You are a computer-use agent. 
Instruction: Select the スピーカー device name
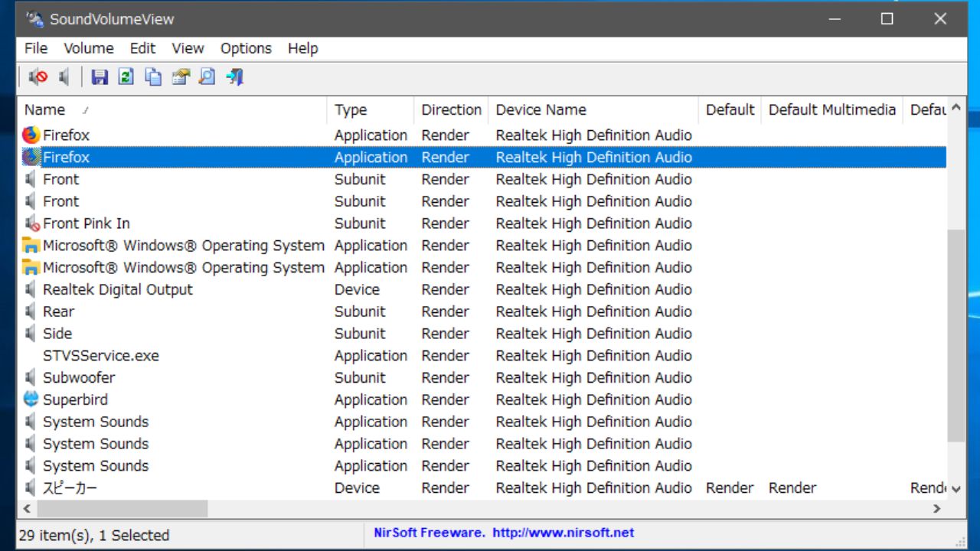(70, 487)
